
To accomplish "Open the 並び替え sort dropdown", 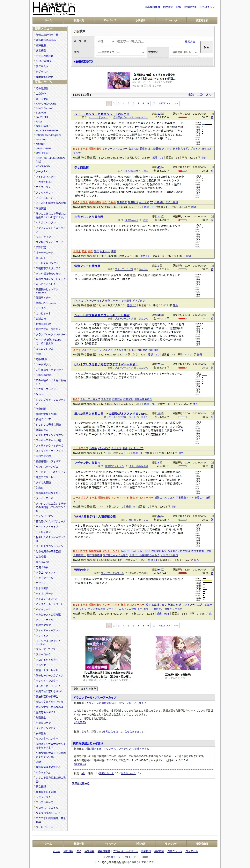I will tap(184, 52).
